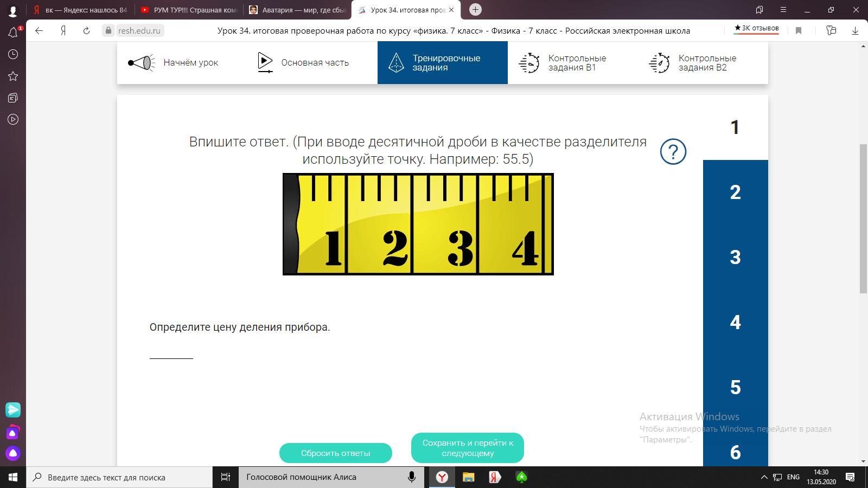This screenshot has height=488, width=868.
Task: Go to question 4
Action: click(736, 323)
